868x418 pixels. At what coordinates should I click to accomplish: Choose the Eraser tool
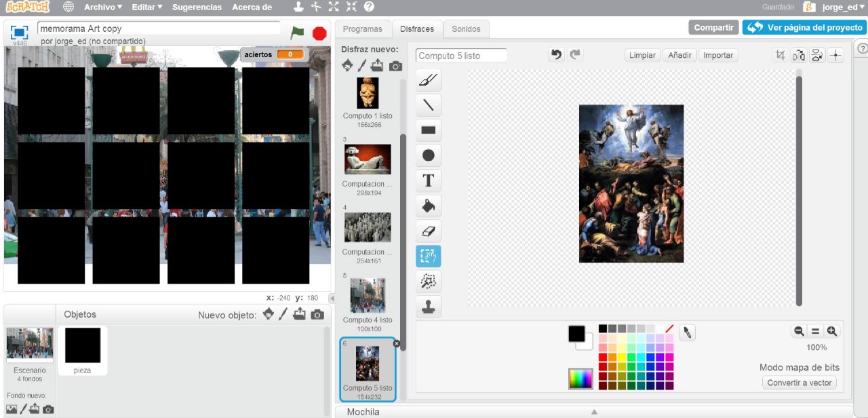(428, 231)
